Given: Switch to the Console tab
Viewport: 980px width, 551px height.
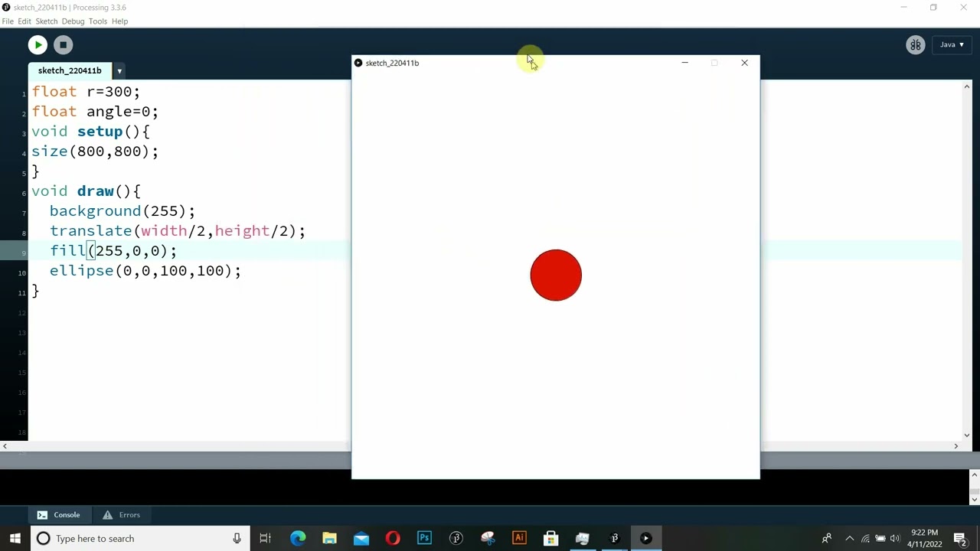Looking at the screenshot, I should (x=59, y=515).
